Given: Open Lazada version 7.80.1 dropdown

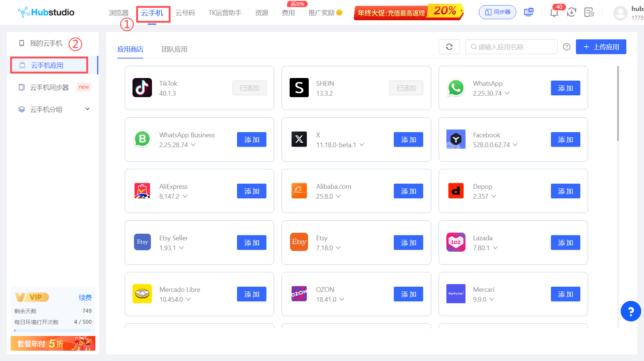Looking at the screenshot, I should pyautogui.click(x=495, y=248).
